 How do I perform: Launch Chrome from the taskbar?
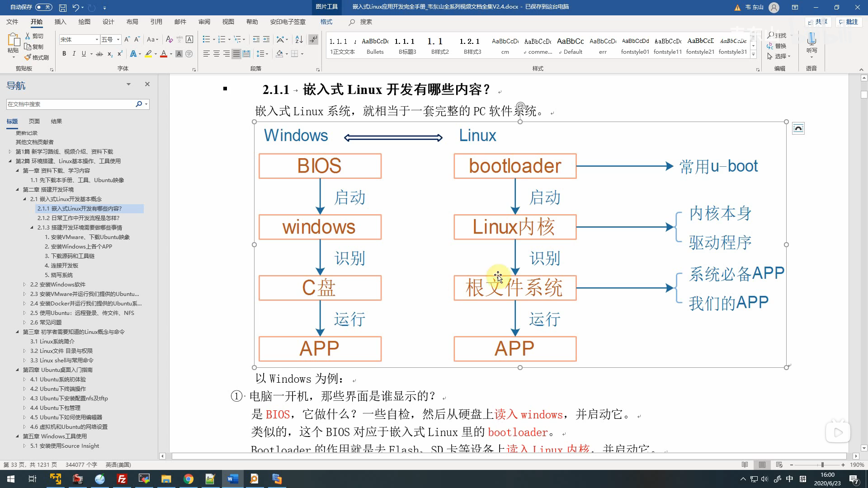[189, 479]
